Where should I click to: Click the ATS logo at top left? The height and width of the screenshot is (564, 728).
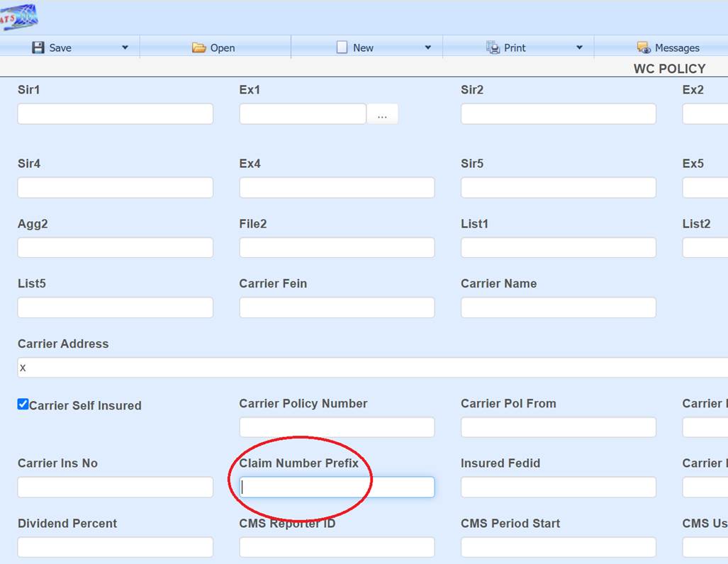click(x=19, y=16)
